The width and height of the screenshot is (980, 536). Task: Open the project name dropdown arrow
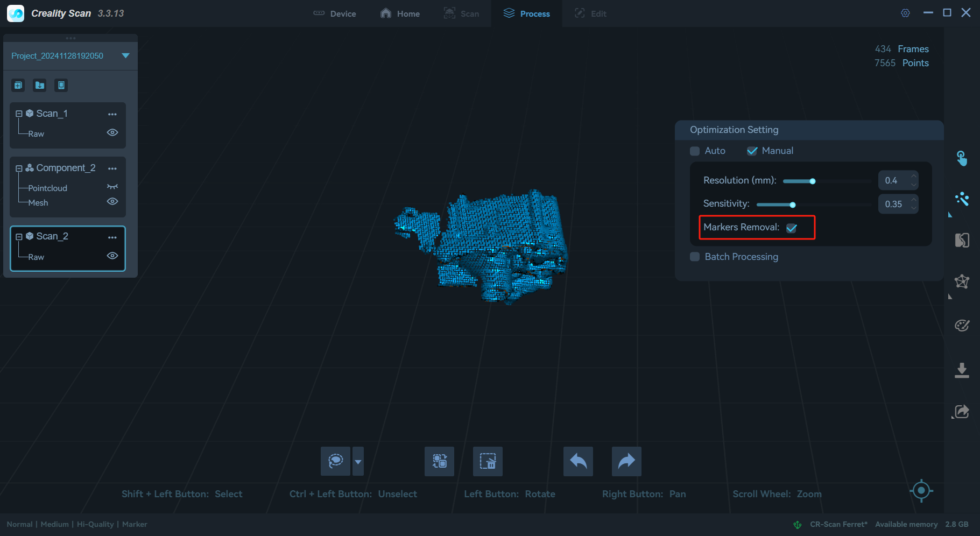coord(125,56)
